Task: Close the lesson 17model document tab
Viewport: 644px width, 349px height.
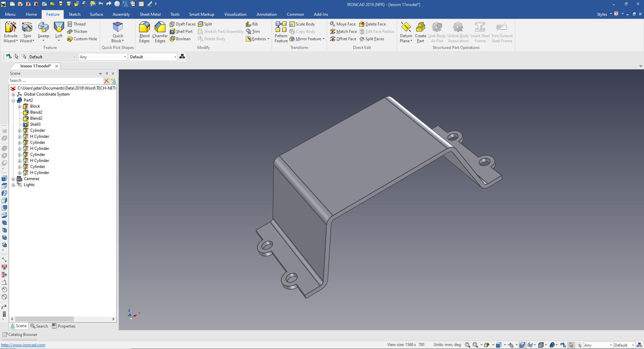Action: click(x=57, y=66)
